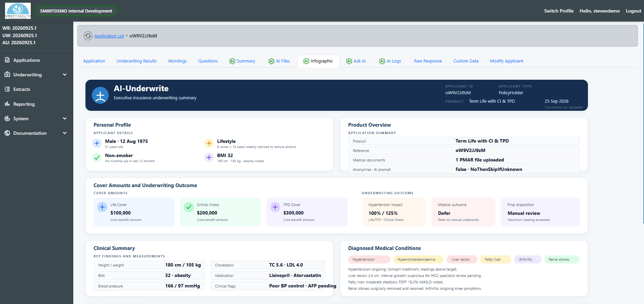This screenshot has height=304, width=644.
Task: Expand the System sidebar menu chevron
Action: 65,119
